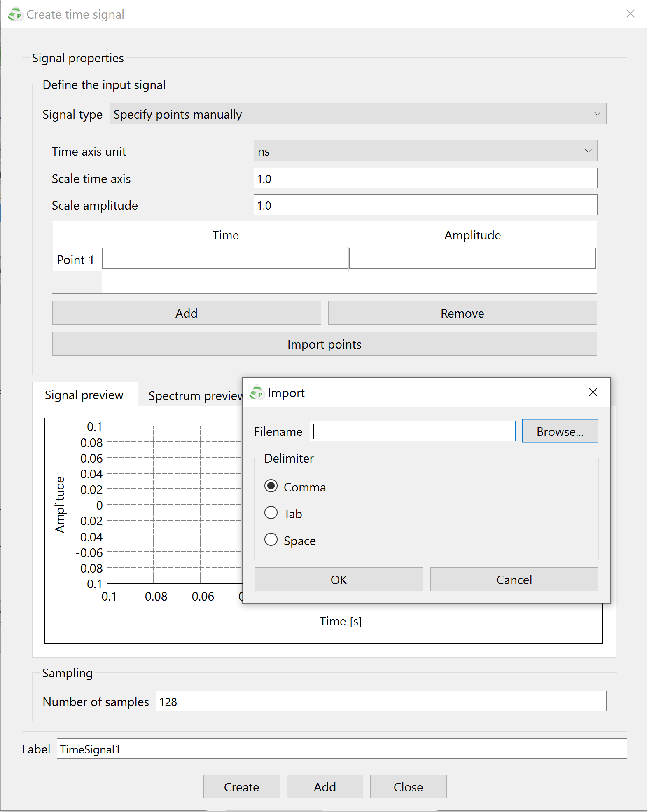Close the Import dialog with X

click(x=593, y=392)
